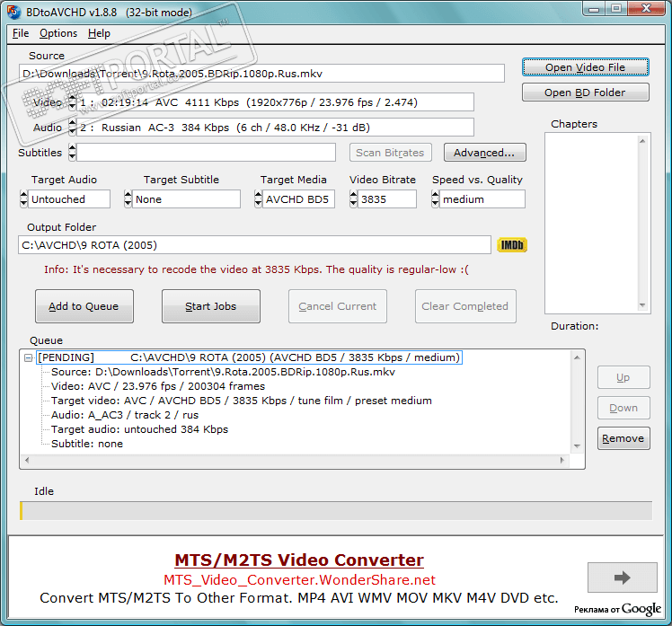The width and height of the screenshot is (672, 626).
Task: Adjust Speed vs. Quality spinner at medium
Action: coord(435,199)
